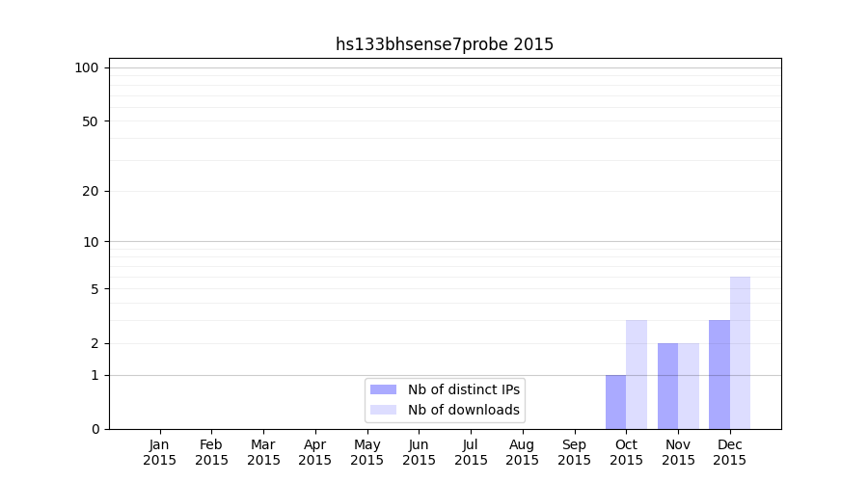Click the Sep 2015 x-axis label
This screenshot has height=482, width=868.
pos(574,452)
